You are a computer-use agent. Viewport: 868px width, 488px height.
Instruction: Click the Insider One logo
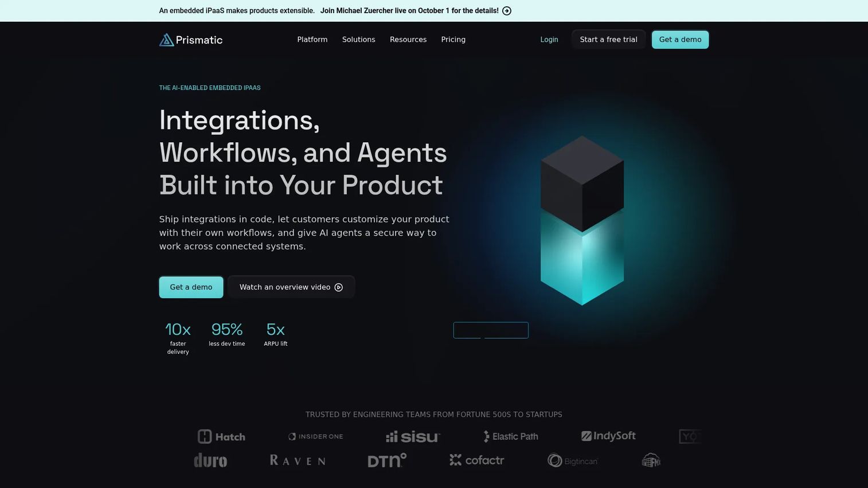[x=315, y=436]
